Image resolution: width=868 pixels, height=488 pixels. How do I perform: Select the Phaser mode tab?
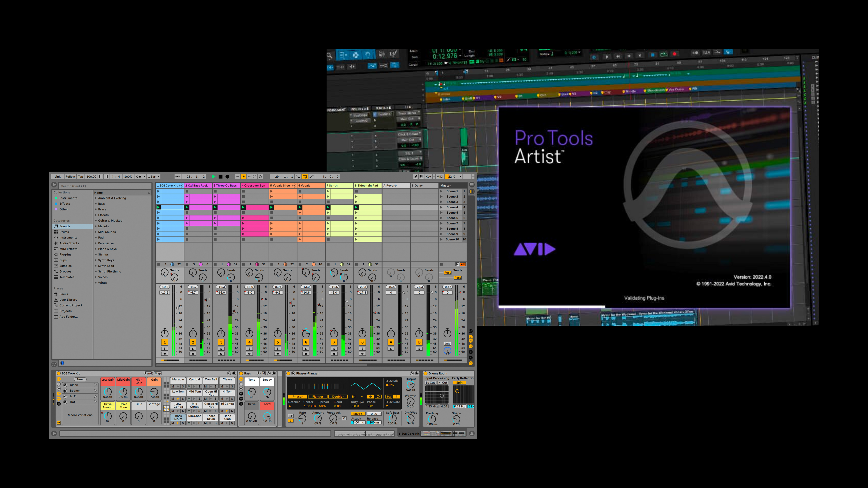297,397
